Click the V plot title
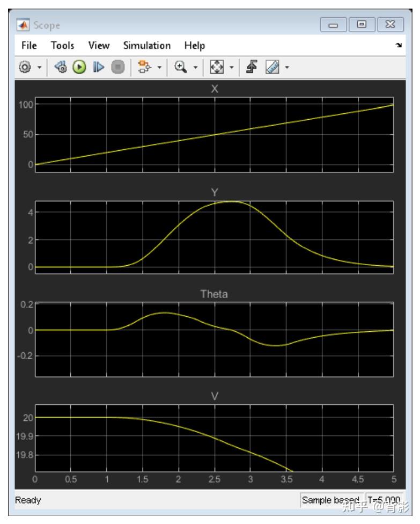Viewport: 420px width, 524px height. (215, 396)
